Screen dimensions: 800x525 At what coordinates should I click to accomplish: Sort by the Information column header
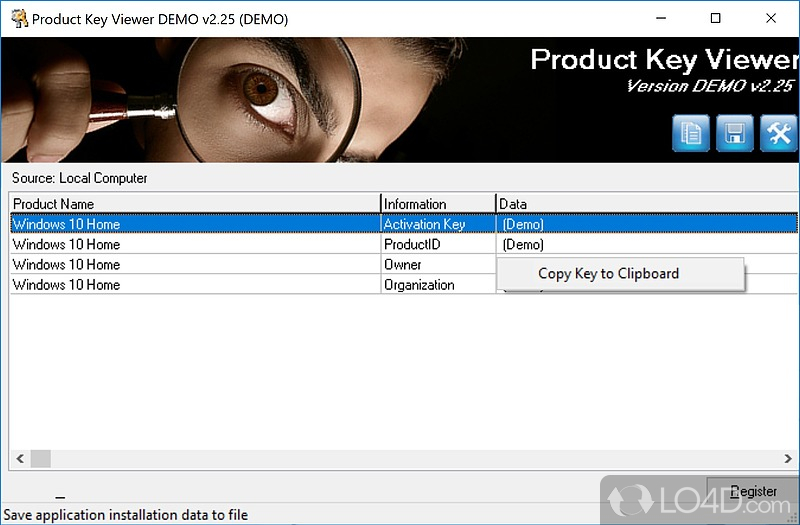coord(438,204)
